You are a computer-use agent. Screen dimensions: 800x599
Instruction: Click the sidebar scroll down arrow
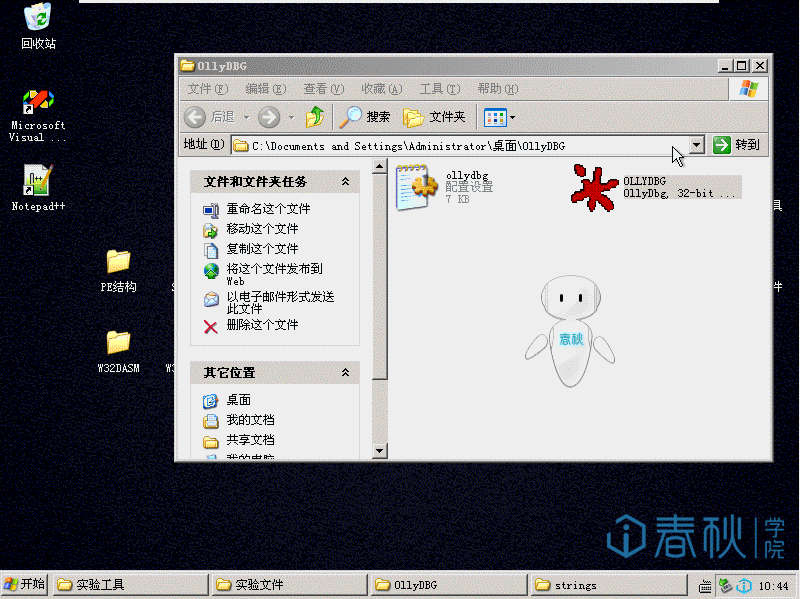[379, 451]
